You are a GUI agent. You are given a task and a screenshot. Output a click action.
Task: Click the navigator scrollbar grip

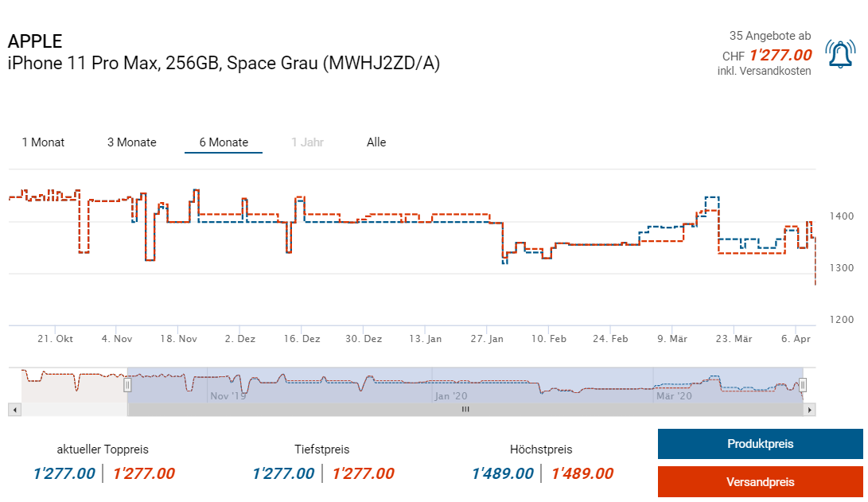pyautogui.click(x=465, y=410)
